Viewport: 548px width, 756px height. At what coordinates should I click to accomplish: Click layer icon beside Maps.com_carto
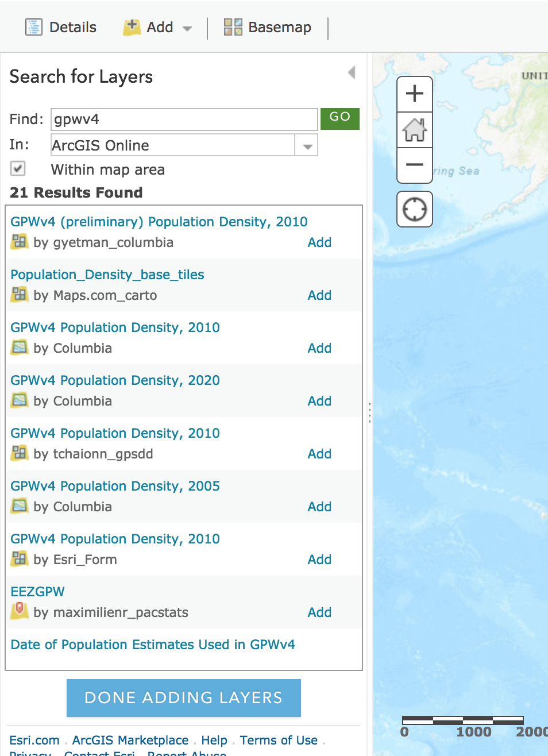point(20,295)
